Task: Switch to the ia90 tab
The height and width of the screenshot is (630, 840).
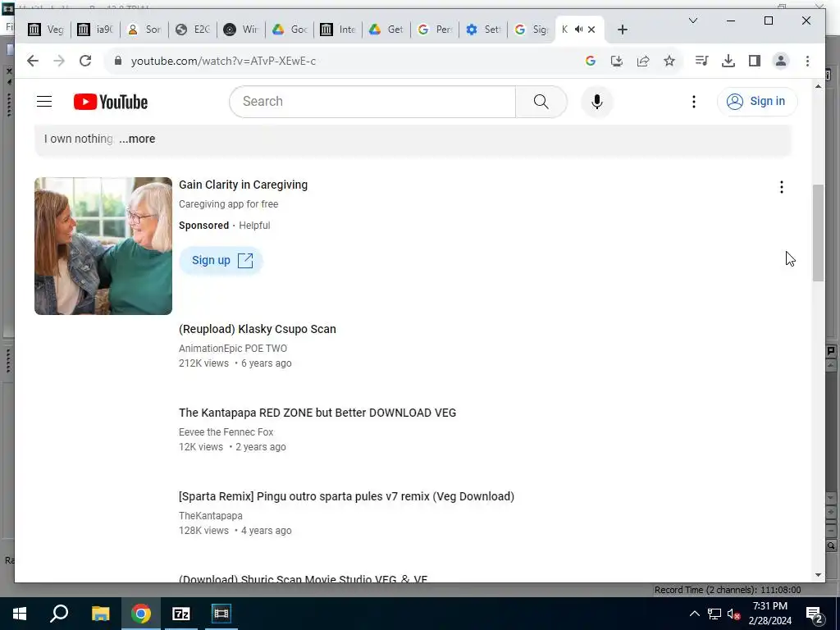Action: 95,30
